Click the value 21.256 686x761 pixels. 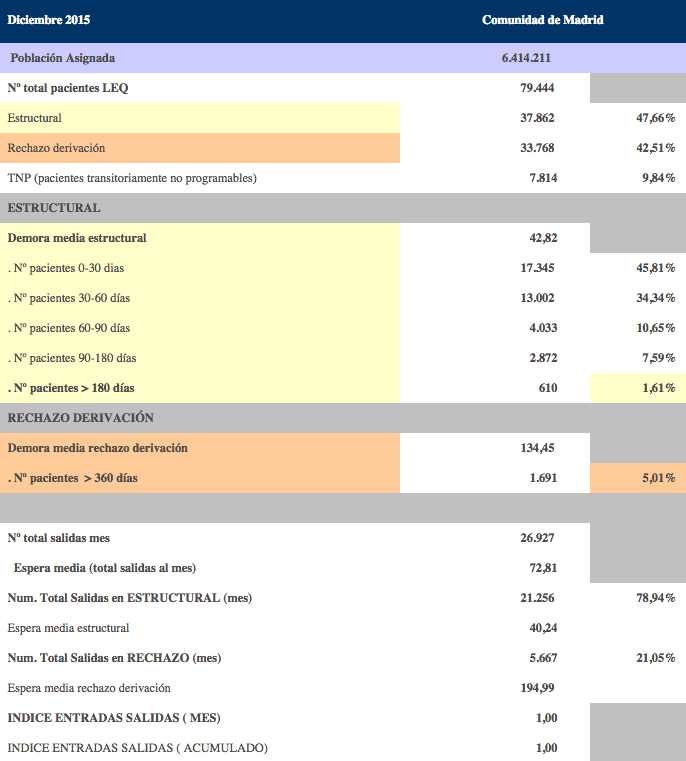(x=538, y=598)
